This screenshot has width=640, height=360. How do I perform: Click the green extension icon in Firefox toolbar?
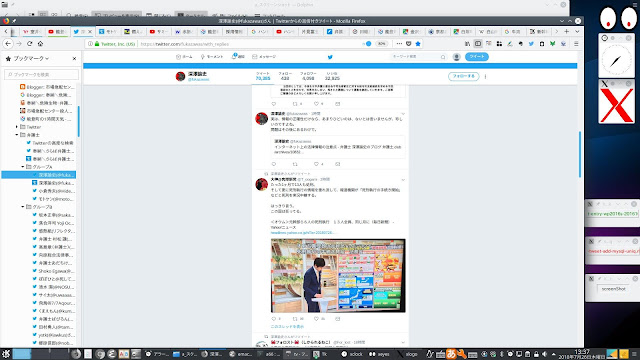552,44
